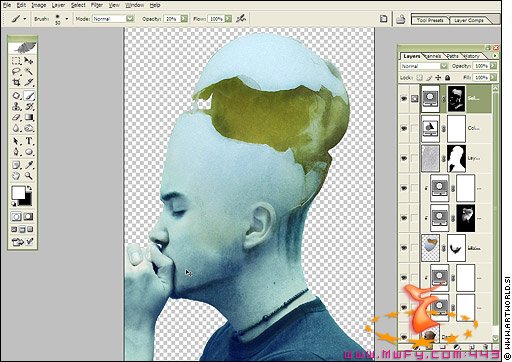Select the Move tool
The image size is (512, 362).
tap(29, 61)
